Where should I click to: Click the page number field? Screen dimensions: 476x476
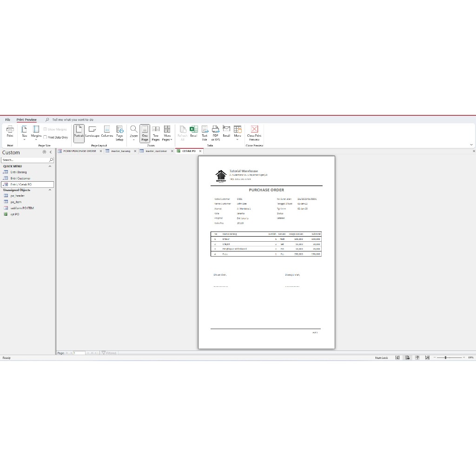point(79,353)
